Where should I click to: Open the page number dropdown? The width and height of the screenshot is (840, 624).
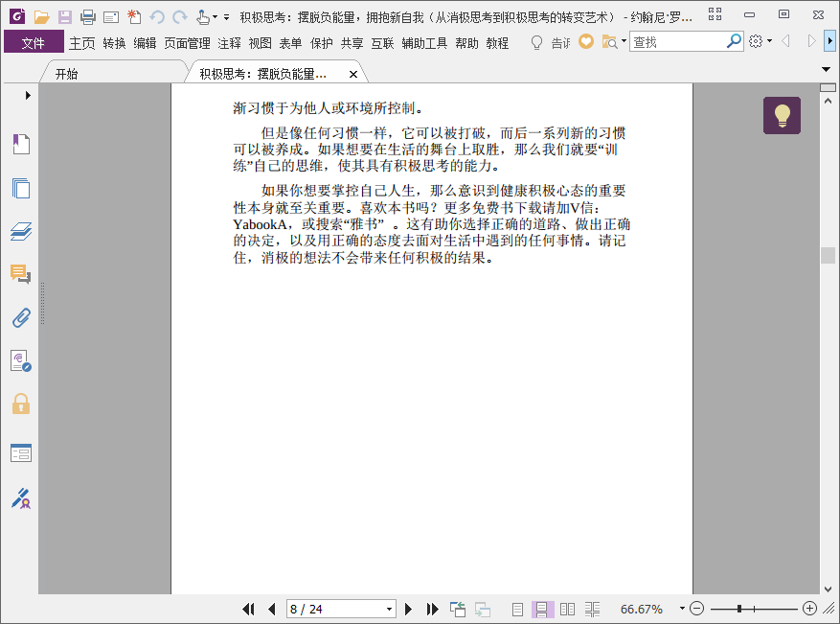click(x=390, y=610)
